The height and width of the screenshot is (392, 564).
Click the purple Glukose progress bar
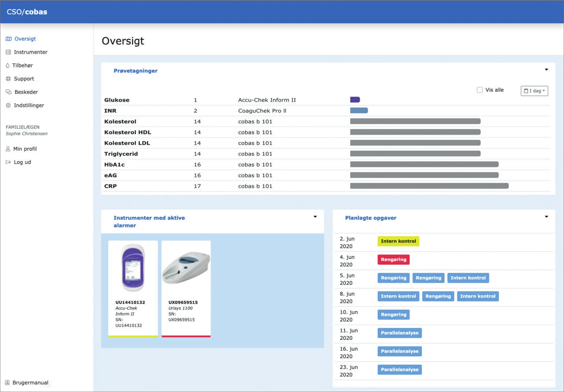coord(355,100)
